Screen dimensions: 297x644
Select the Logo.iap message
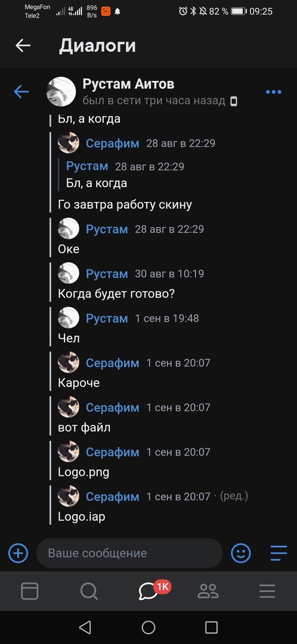click(81, 516)
